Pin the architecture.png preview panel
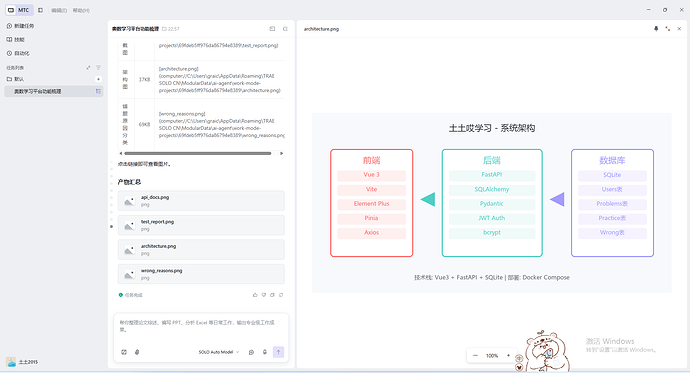 point(656,29)
